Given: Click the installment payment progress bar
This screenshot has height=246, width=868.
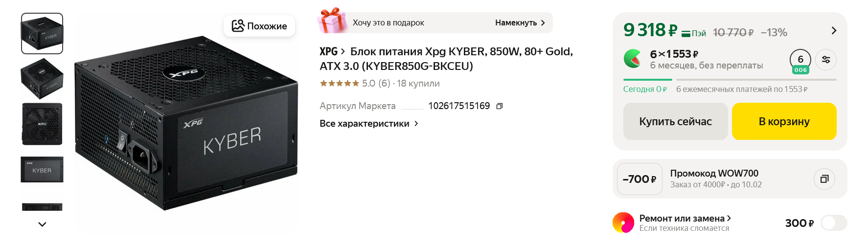Looking at the screenshot, I should tap(730, 79).
